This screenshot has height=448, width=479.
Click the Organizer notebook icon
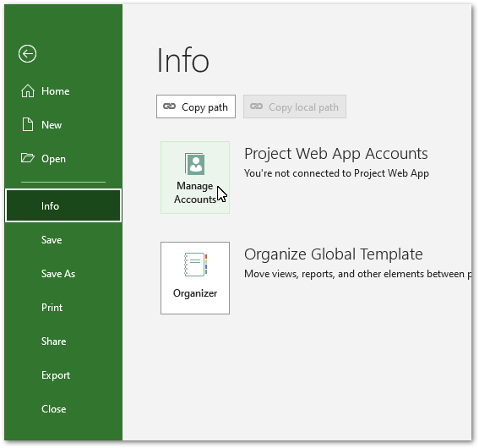click(195, 265)
